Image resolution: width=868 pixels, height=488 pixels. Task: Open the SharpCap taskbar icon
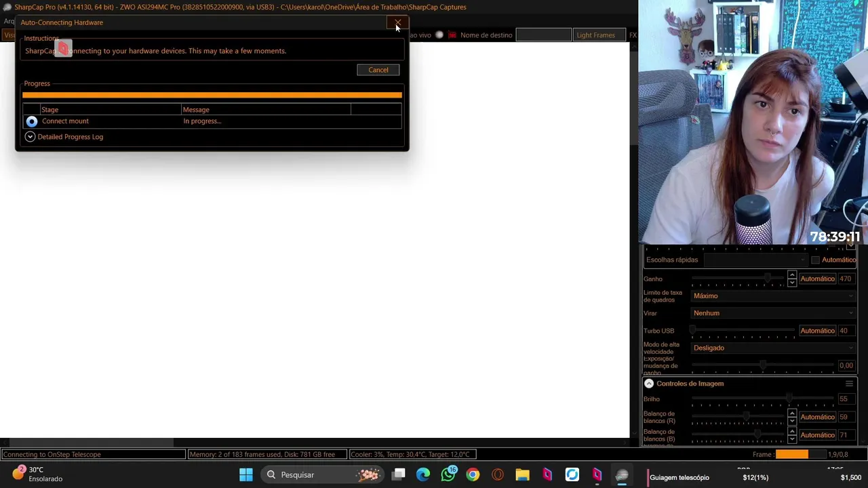pyautogui.click(x=622, y=475)
